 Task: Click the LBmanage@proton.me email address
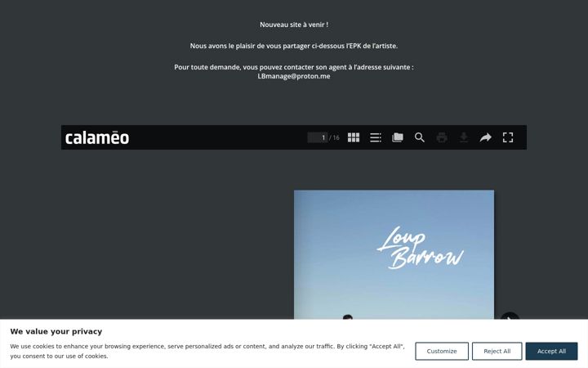pos(294,76)
